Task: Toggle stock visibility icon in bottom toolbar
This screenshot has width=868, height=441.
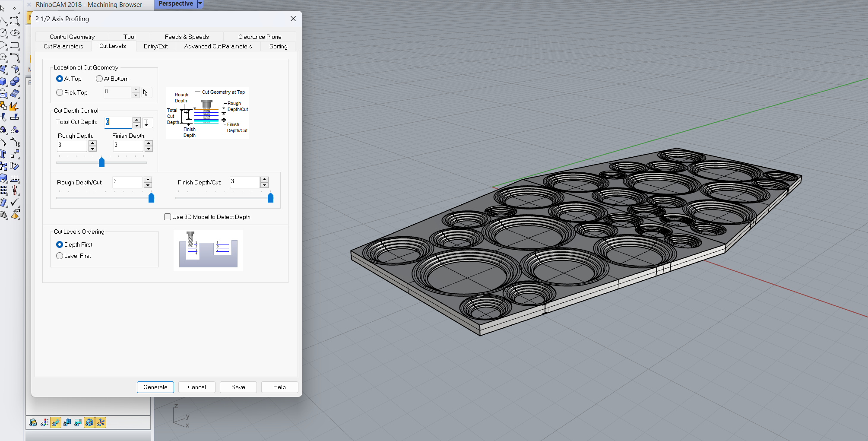Action: [x=33, y=422]
